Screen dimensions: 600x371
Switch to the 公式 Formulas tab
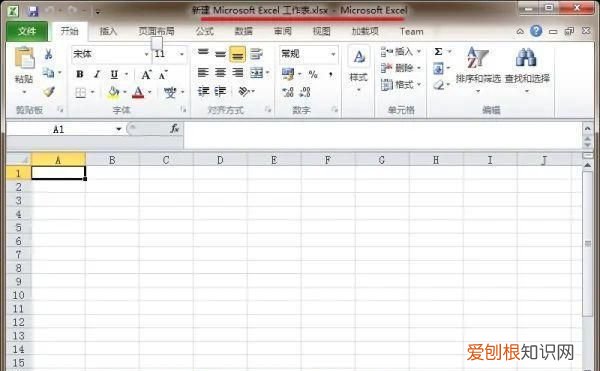point(205,31)
